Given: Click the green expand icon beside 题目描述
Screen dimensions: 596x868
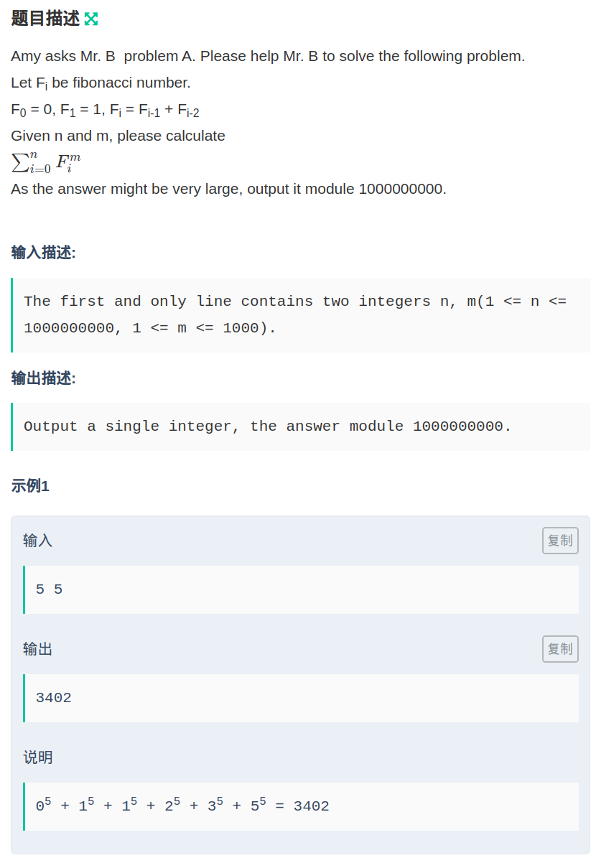Looking at the screenshot, I should pyautogui.click(x=91, y=19).
